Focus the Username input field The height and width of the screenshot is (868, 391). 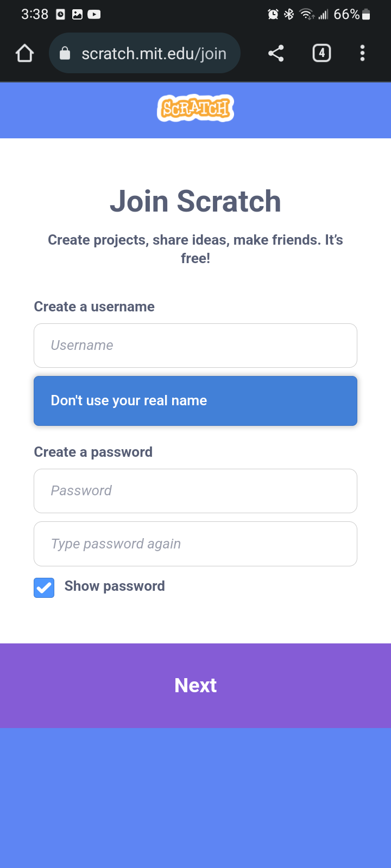click(x=195, y=346)
